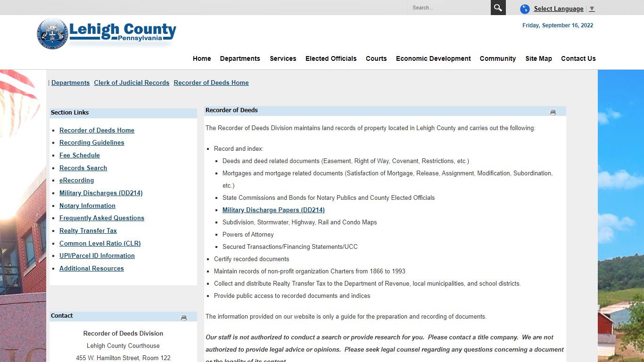Image resolution: width=644 pixels, height=362 pixels.
Task: Open the Economic Development menu
Action: 433,58
